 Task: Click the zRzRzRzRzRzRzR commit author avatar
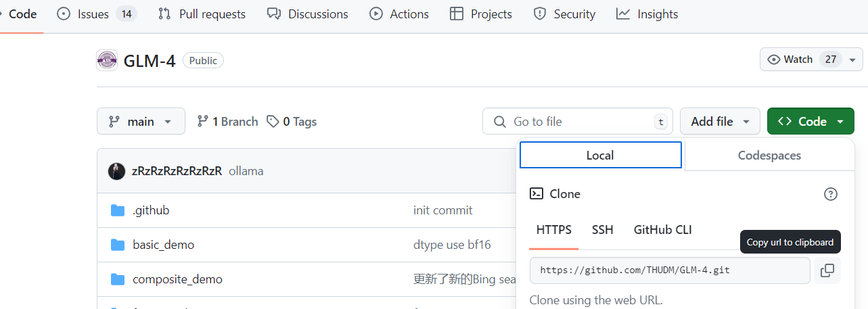(116, 171)
